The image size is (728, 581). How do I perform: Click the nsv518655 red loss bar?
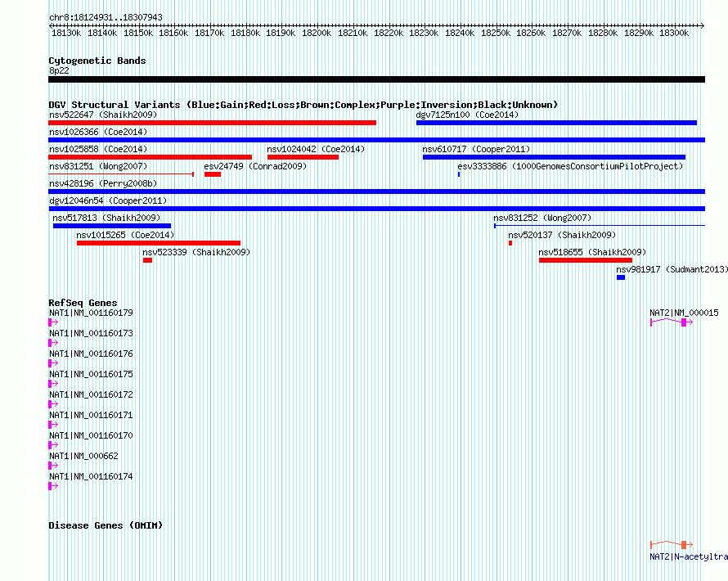[586, 260]
